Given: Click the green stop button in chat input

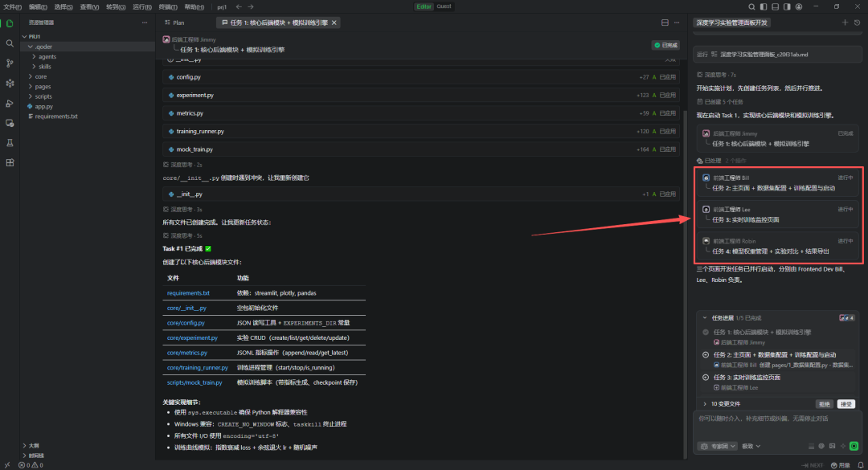Looking at the screenshot, I should [854, 446].
